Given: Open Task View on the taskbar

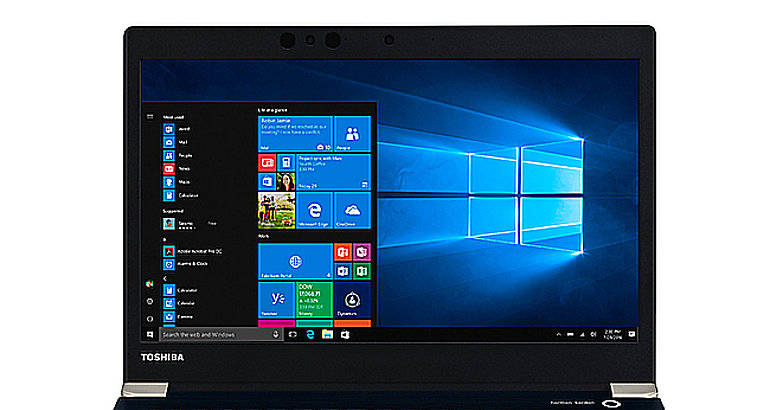Looking at the screenshot, I should coord(293,334).
